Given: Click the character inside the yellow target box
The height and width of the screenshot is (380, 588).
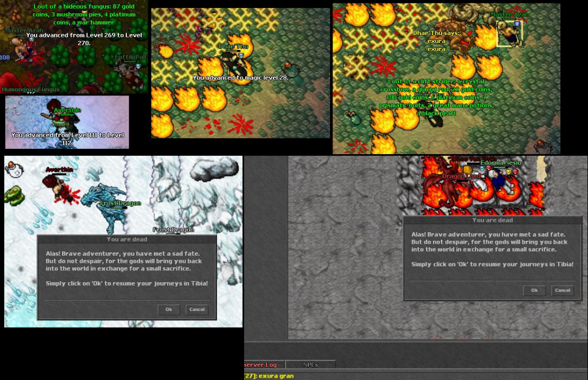Looking at the screenshot, I should point(510,34).
